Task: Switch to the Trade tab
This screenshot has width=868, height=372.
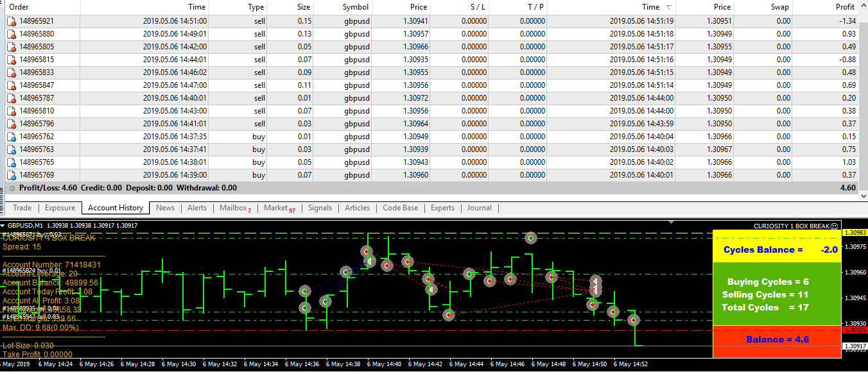Action: 22,208
